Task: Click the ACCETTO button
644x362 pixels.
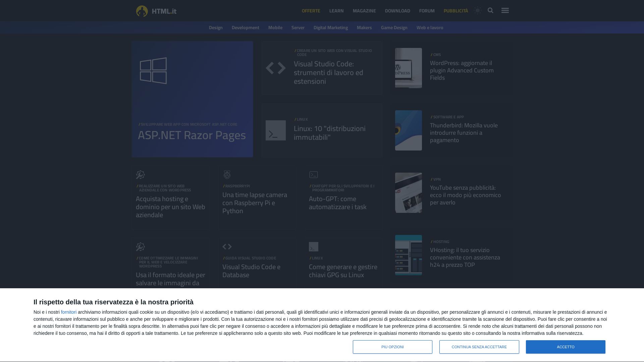Action: click(566, 347)
